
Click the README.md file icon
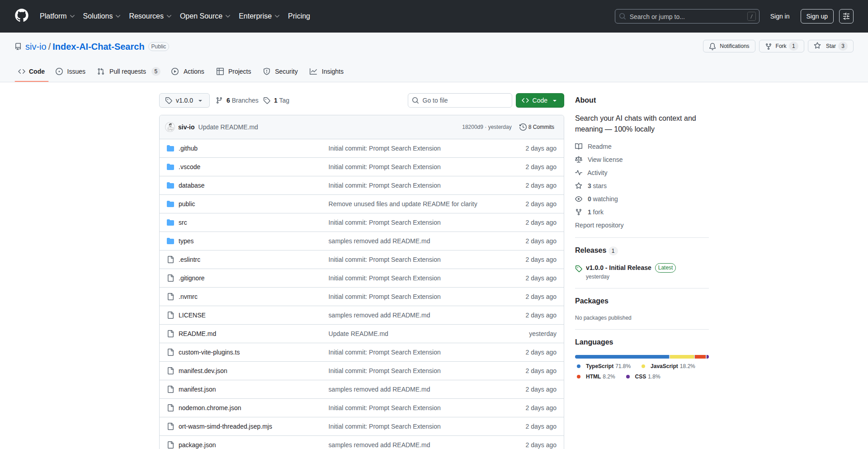click(x=170, y=334)
